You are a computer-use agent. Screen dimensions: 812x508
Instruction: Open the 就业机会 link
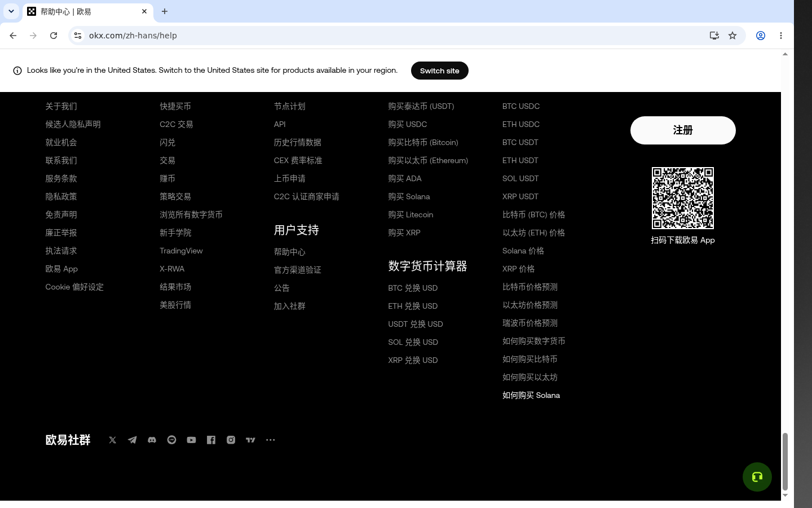click(x=61, y=142)
